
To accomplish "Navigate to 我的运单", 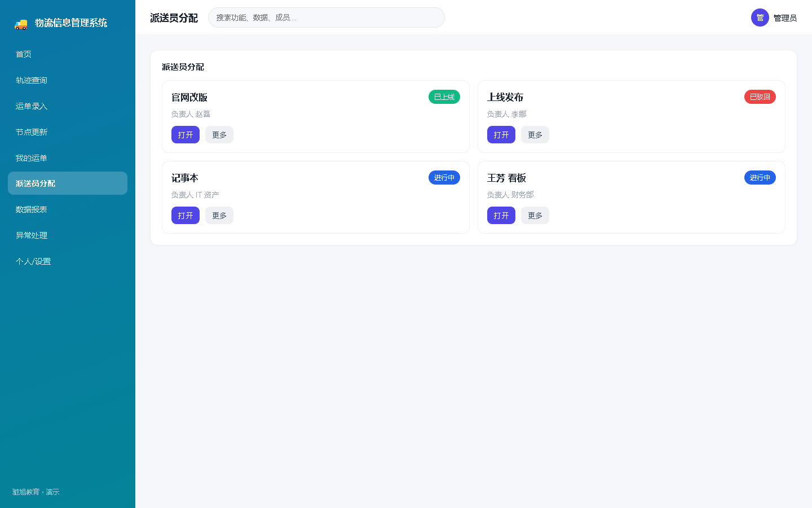I will point(68,158).
